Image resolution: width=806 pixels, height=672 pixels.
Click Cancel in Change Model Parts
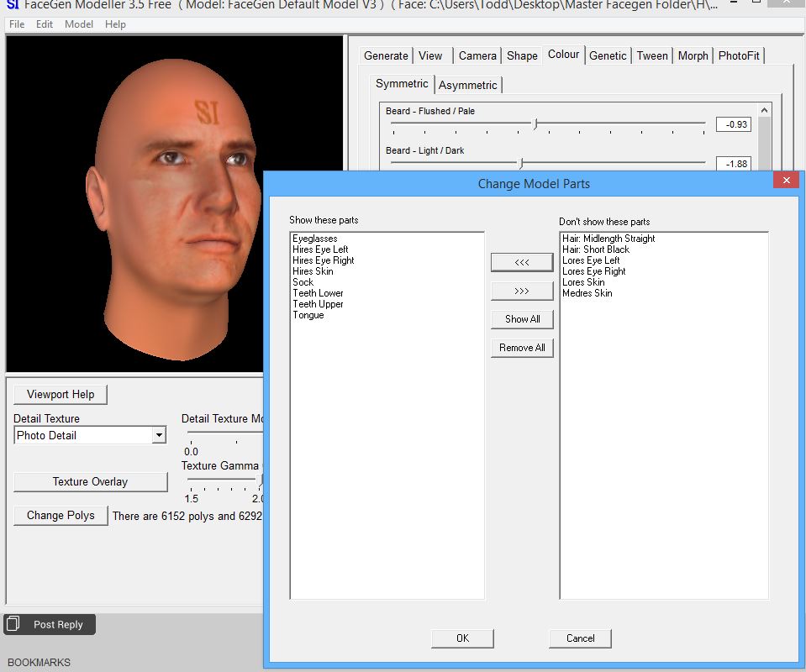point(580,638)
